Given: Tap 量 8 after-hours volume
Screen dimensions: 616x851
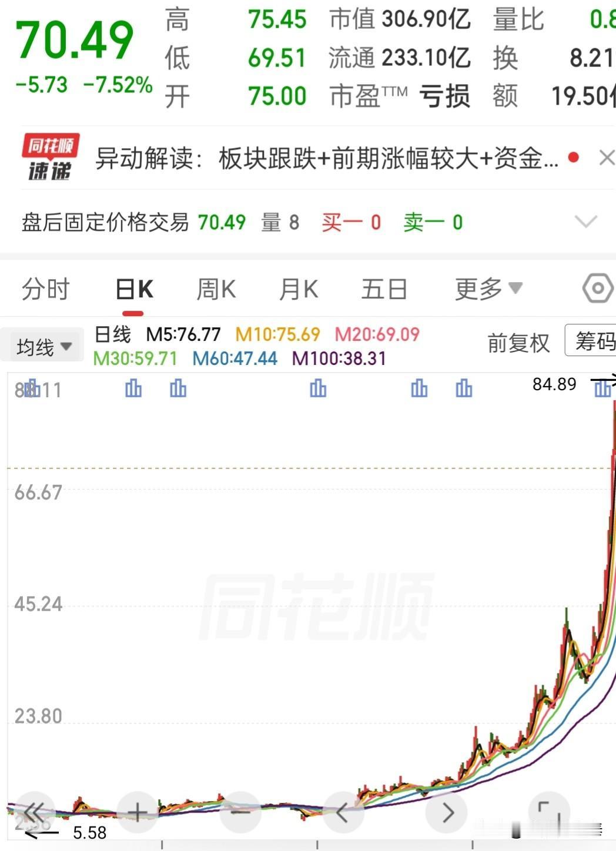Looking at the screenshot, I should tap(280, 222).
